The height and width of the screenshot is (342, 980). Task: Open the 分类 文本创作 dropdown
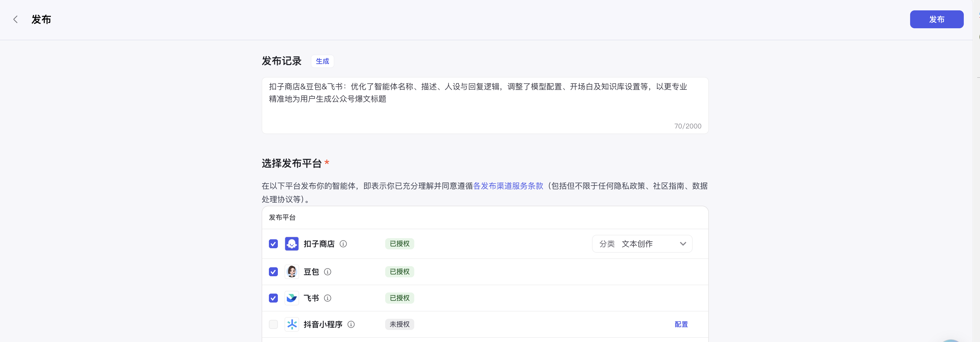[642, 244]
